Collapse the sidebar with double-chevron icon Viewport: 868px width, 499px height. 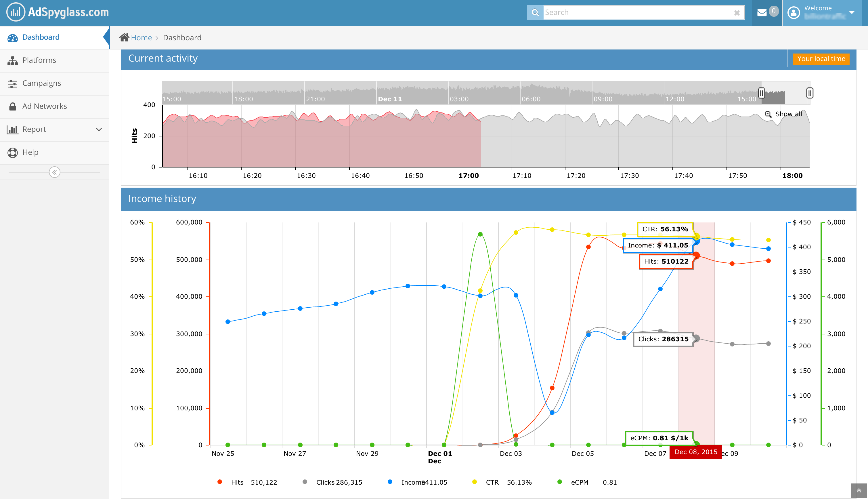pyautogui.click(x=54, y=172)
